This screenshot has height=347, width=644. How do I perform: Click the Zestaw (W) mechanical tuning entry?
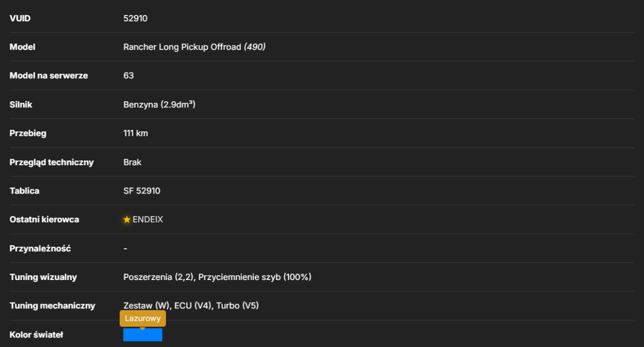[146, 306]
